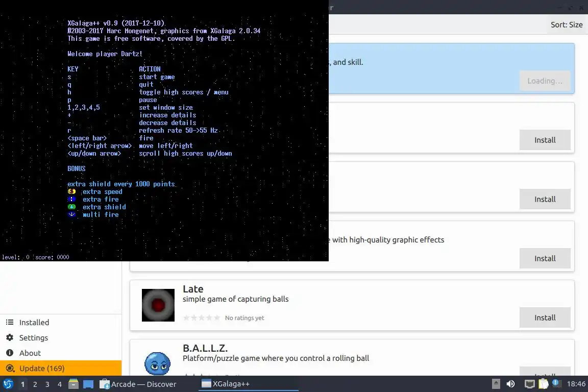The width and height of the screenshot is (588, 392).
Task: Open the clipboard manager tray icon
Action: [544, 384]
